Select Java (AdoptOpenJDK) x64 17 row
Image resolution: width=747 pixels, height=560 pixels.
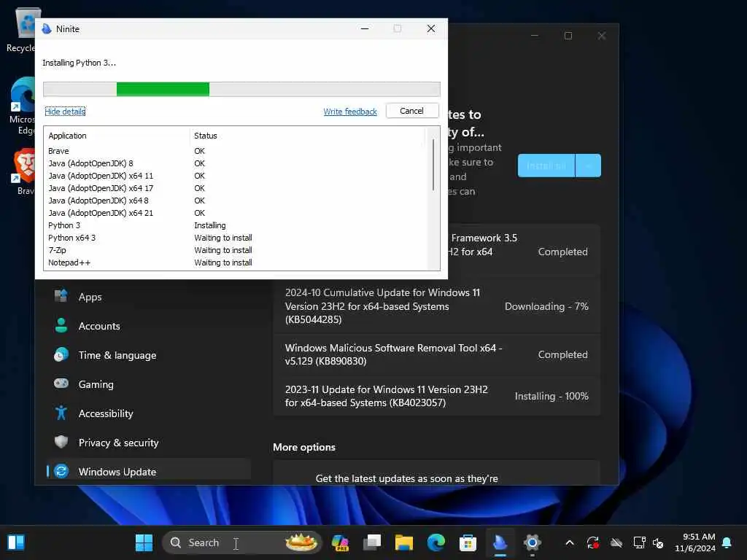click(237, 188)
